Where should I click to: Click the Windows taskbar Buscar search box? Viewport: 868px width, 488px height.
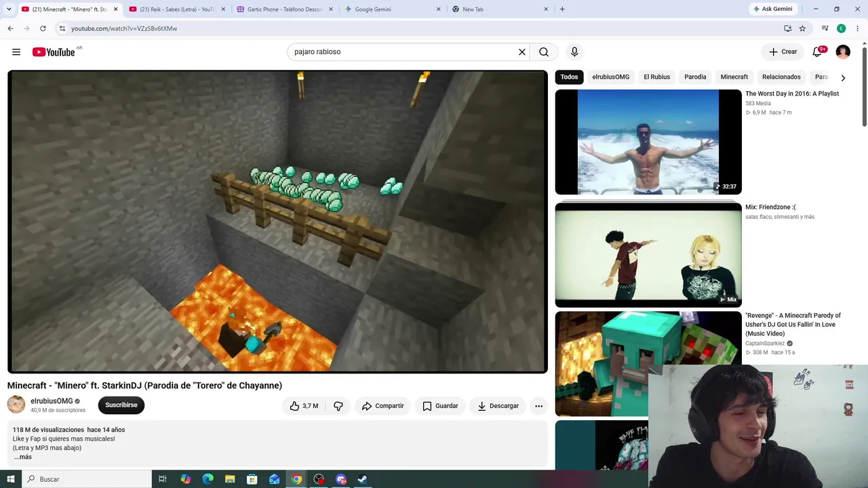pos(86,479)
